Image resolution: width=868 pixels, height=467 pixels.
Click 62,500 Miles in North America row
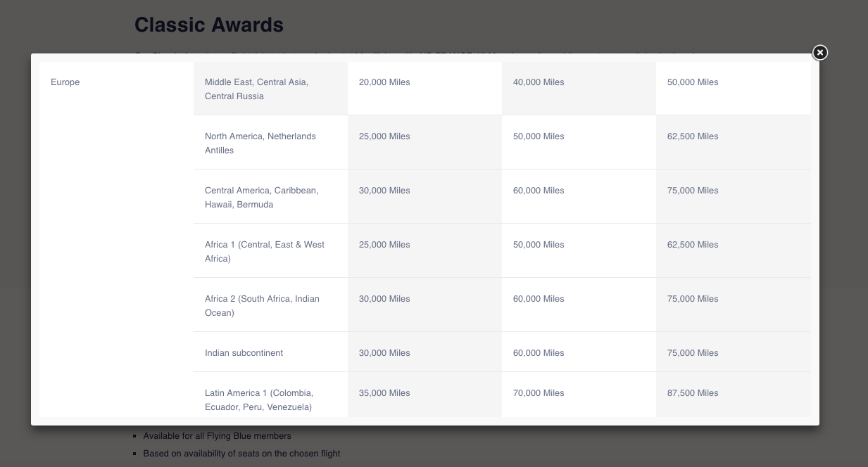(x=693, y=136)
